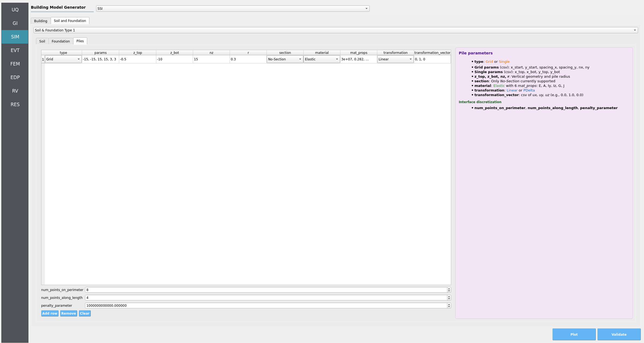Open the pile type Grid combo box
644x343 pixels.
point(63,59)
